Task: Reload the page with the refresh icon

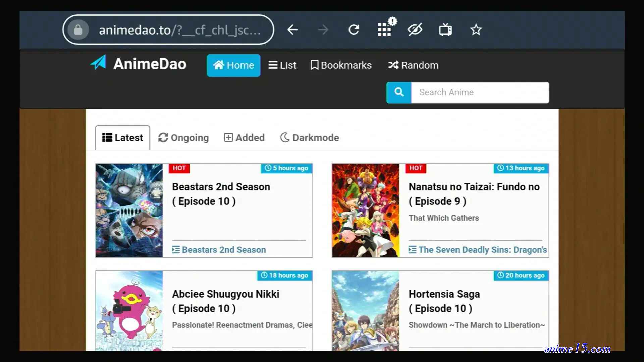Action: [x=354, y=30]
